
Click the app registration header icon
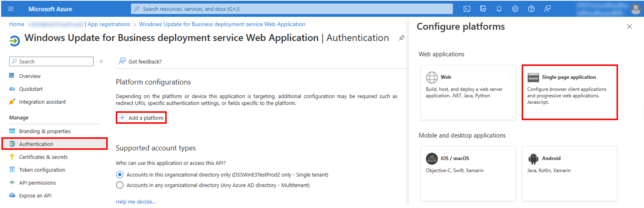point(15,41)
